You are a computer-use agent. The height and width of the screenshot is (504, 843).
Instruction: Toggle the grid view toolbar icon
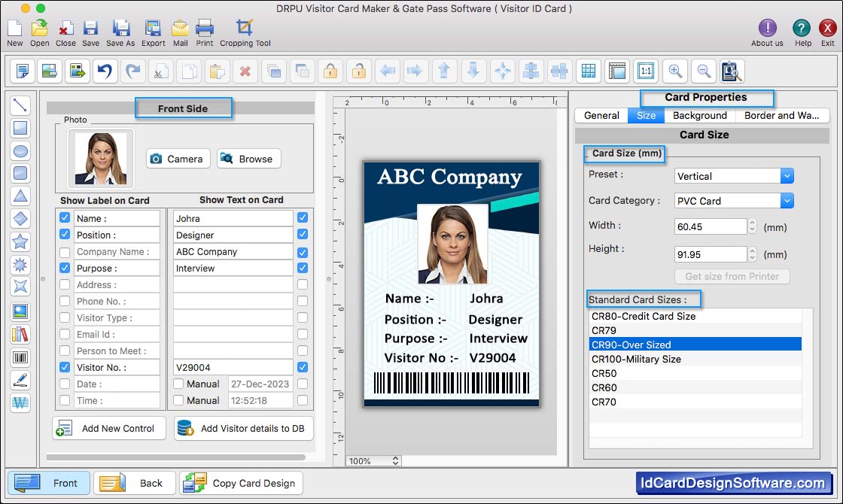point(589,71)
